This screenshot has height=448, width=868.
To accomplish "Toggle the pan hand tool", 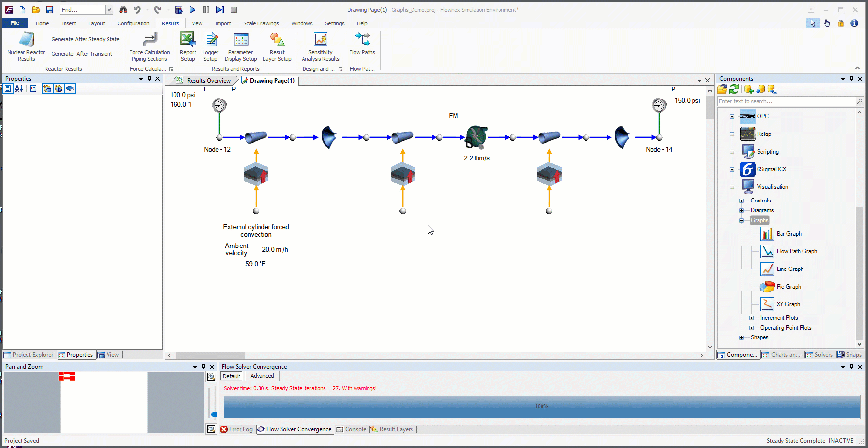I will [x=826, y=23].
